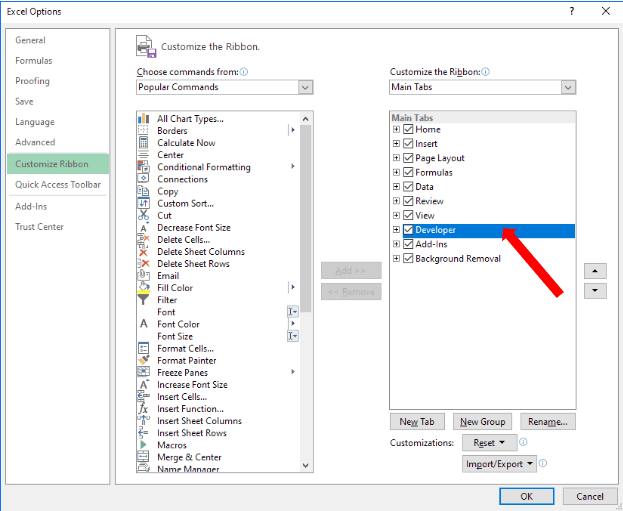This screenshot has height=511, width=623.
Task: Click the Connections command icon
Action: (143, 178)
